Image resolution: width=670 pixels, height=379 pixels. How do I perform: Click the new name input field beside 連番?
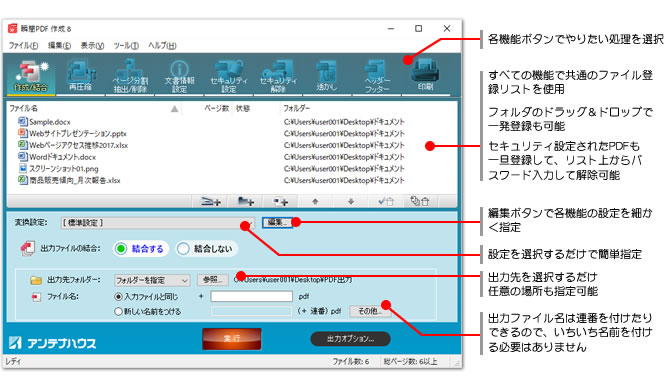click(x=251, y=311)
